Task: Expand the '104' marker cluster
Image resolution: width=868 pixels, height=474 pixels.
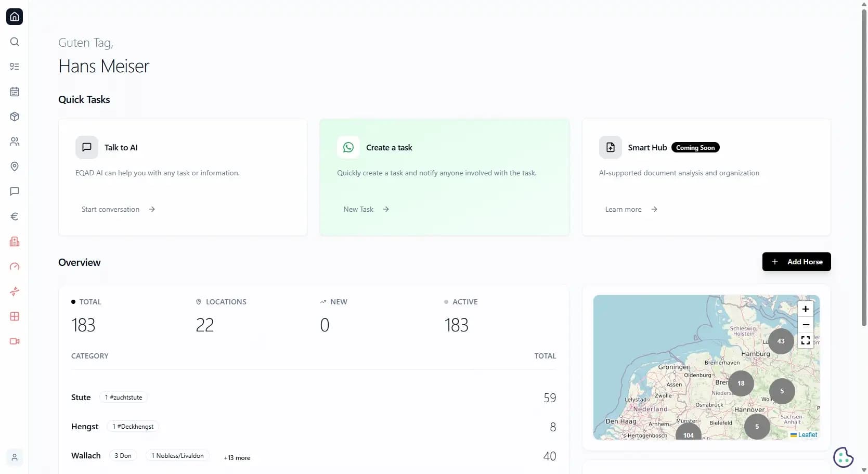Action: [x=688, y=435]
